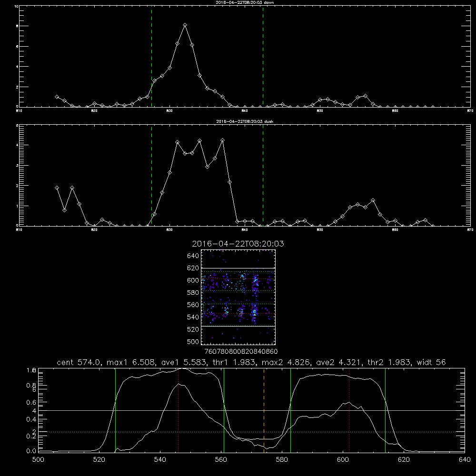Click the green vertical line near 614
476x476 pixels.
[x=385, y=410]
